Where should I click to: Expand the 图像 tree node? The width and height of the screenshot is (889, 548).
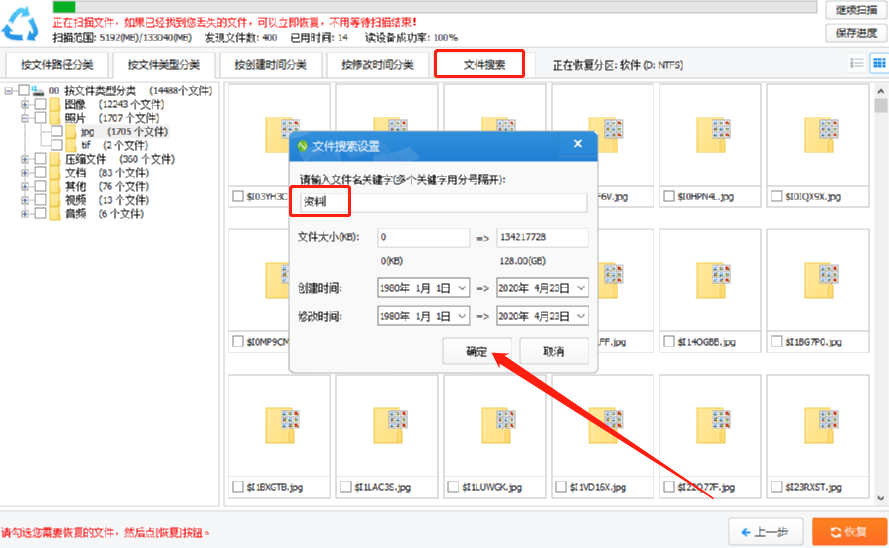tap(25, 104)
